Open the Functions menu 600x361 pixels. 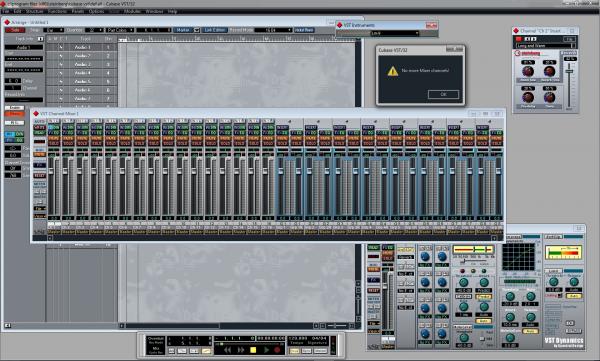(x=57, y=11)
